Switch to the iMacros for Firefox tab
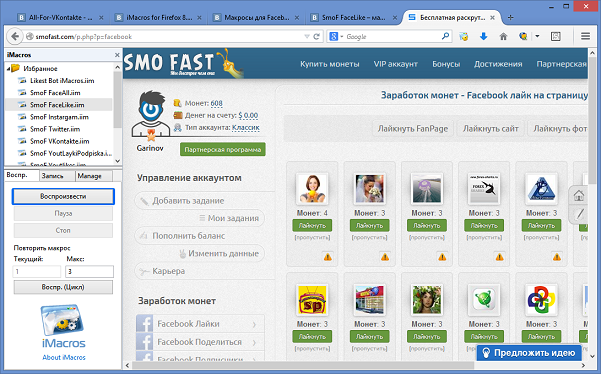 pos(159,18)
